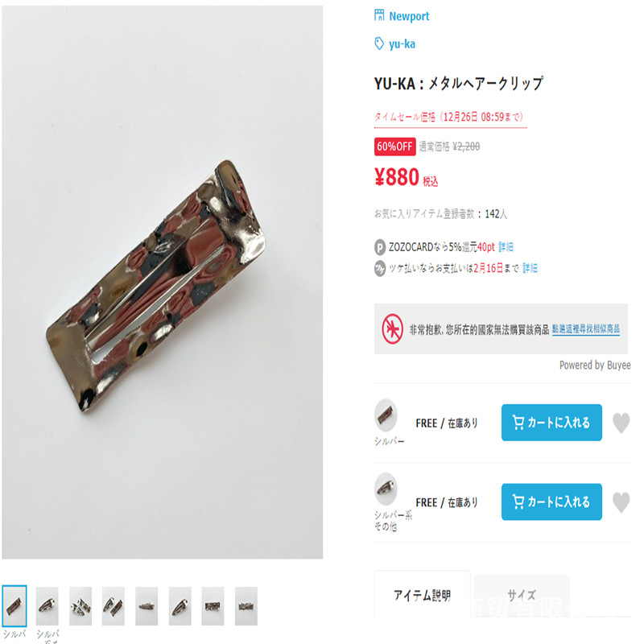Favorite the シルバー color with heart icon
The image size is (644, 644).
(x=621, y=423)
